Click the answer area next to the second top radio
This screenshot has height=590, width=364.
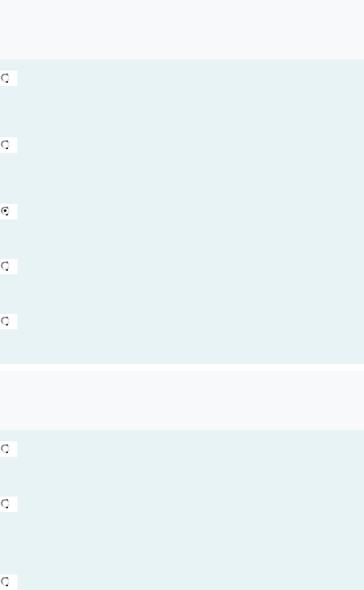click(x=191, y=165)
